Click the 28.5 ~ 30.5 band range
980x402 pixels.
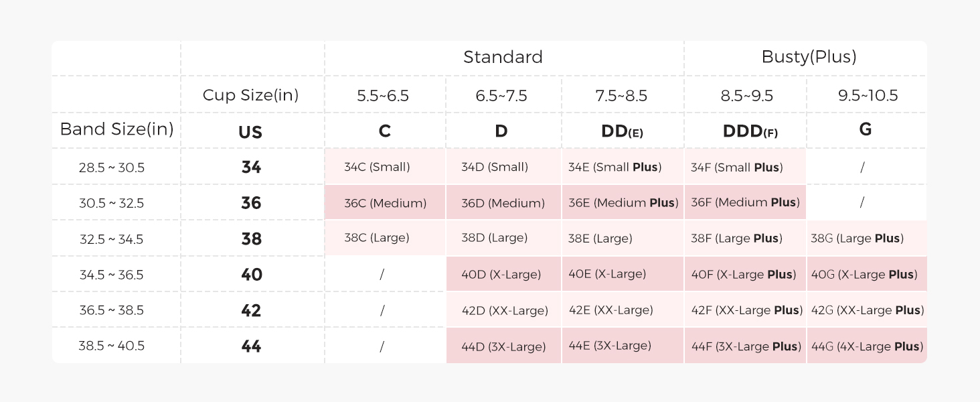[111, 167]
